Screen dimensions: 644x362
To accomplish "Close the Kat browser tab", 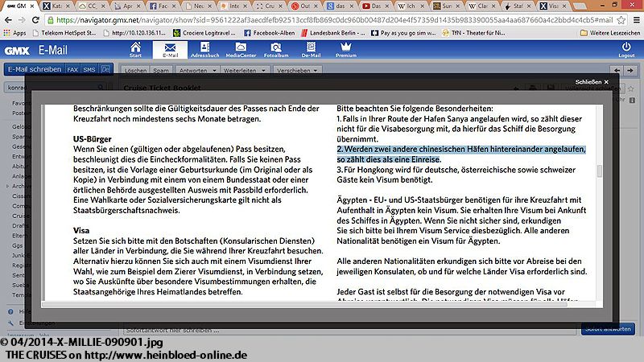I will point(68,6).
